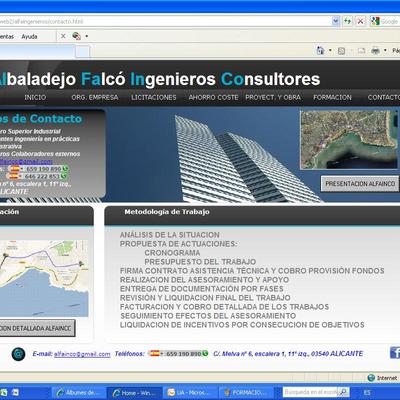Screen dimensions: 400x400
Task: Click the RSS feeds icon in command bar
Action: click(341, 51)
